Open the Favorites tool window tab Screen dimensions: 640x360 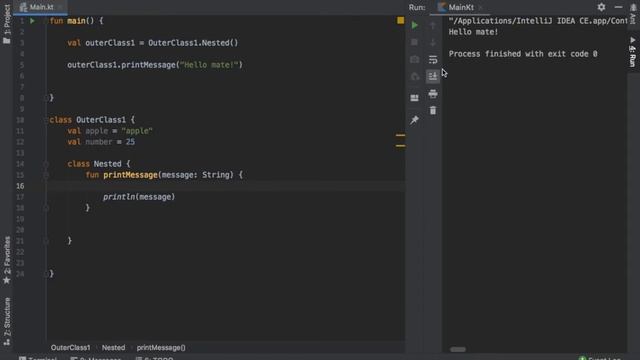pos(7,260)
